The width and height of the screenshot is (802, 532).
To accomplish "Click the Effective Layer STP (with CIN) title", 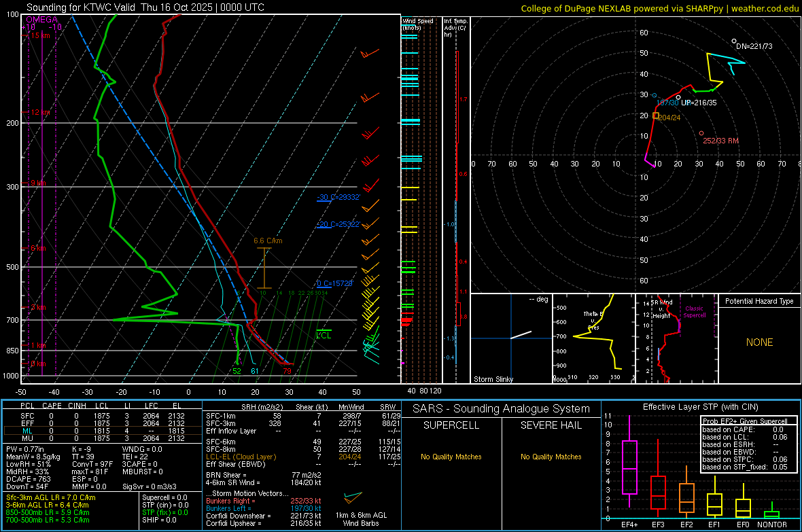I will [x=700, y=407].
